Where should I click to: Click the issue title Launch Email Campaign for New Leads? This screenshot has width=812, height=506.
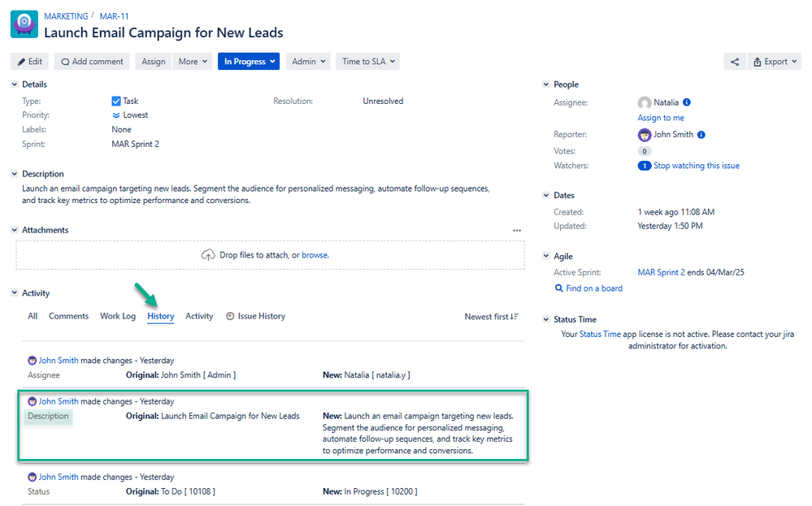pos(163,32)
